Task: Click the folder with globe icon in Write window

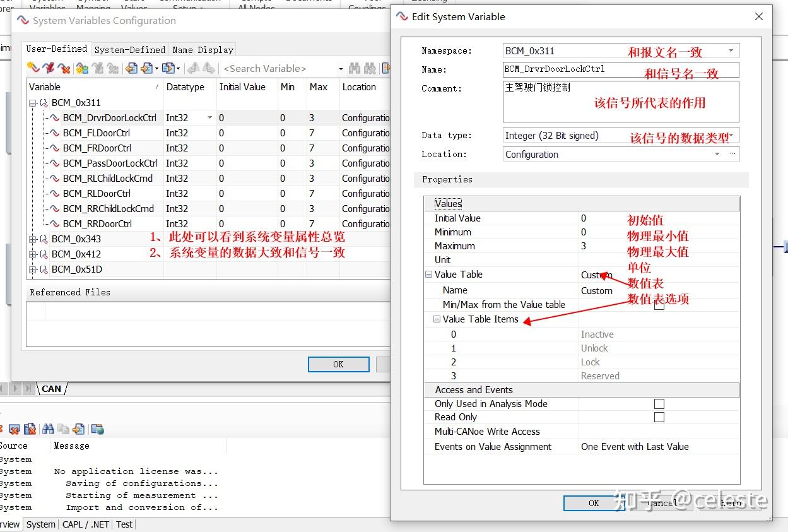Action: (x=97, y=429)
